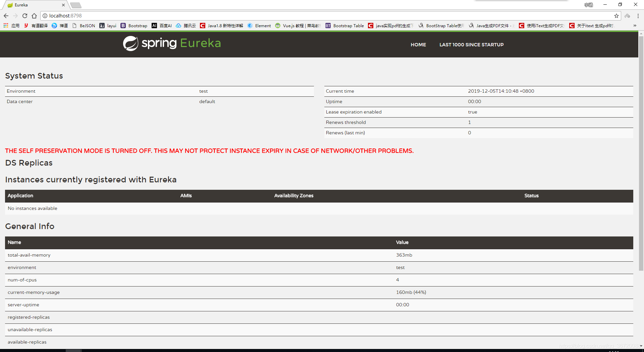644x352 pixels.
Task: Click the Renews threshold row label
Action: click(x=346, y=123)
